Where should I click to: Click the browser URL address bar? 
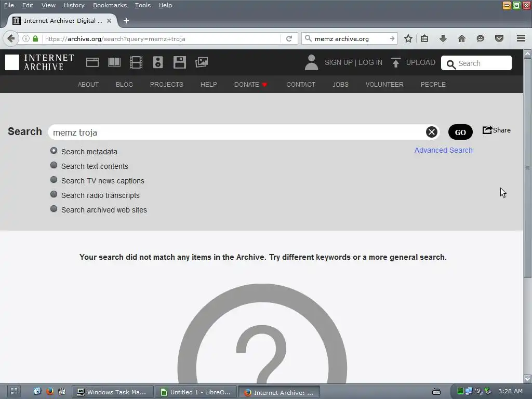click(x=161, y=38)
